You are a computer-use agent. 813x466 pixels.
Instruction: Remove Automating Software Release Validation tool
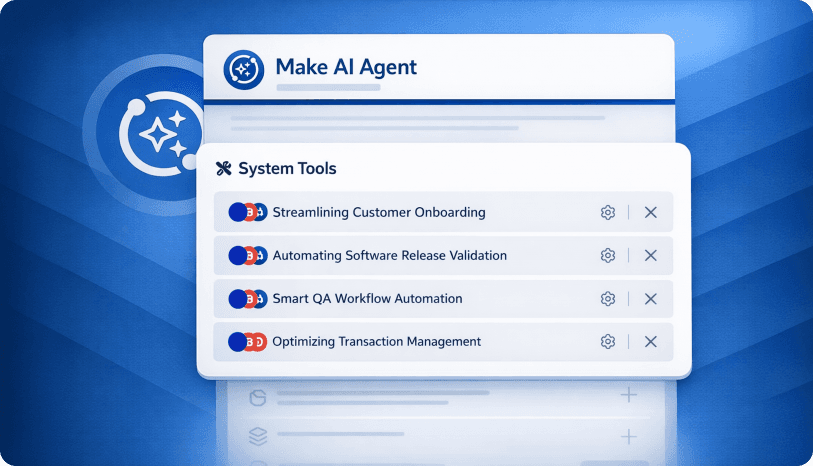coord(651,255)
